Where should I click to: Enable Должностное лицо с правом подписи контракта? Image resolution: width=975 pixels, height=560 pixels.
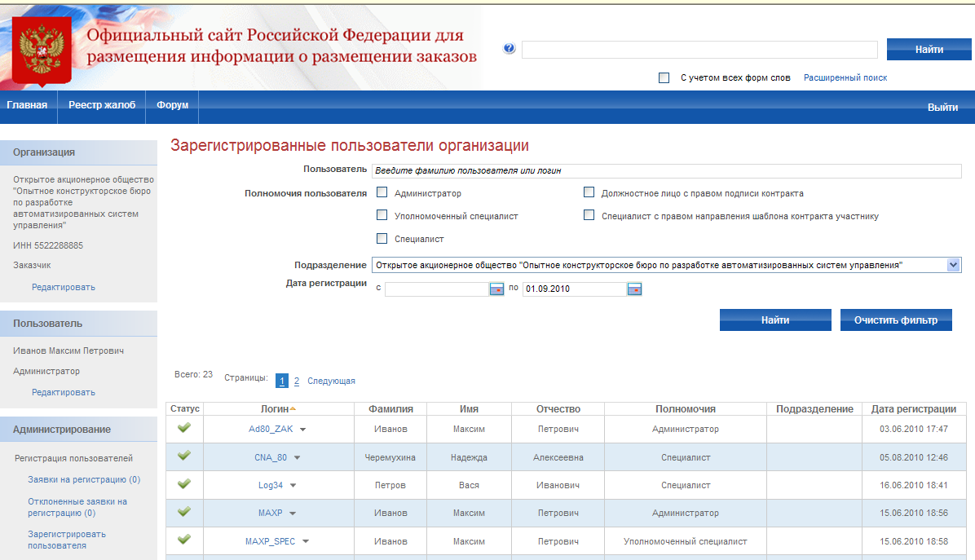pos(589,192)
